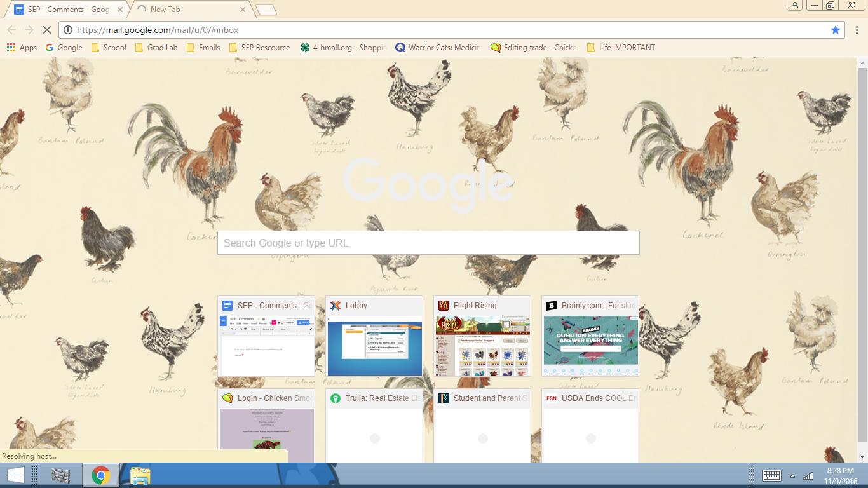Open the School bookmarks folder

(x=109, y=48)
